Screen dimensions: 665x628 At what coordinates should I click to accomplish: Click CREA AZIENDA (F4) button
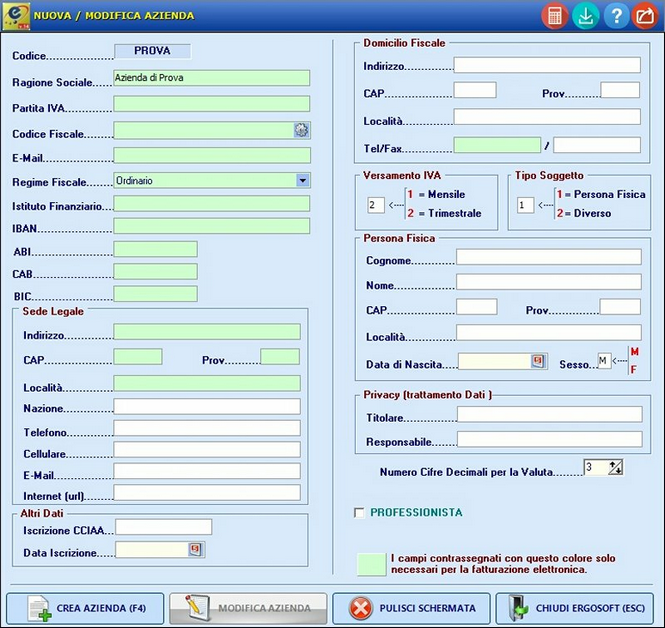tap(85, 608)
